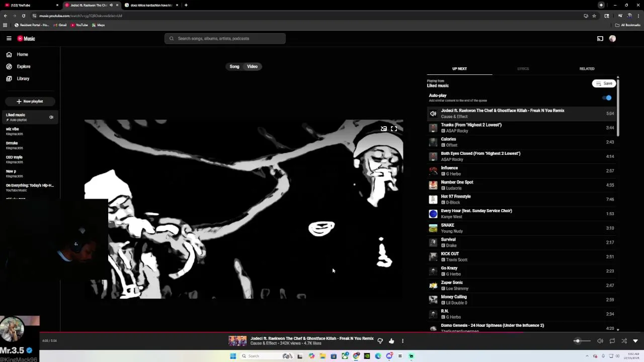
Task: Play Hot 97 Freestyle by D-Block
Action: pos(522,199)
